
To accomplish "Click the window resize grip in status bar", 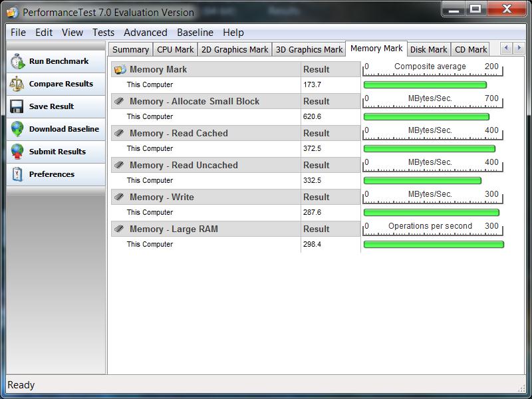I will (x=521, y=388).
